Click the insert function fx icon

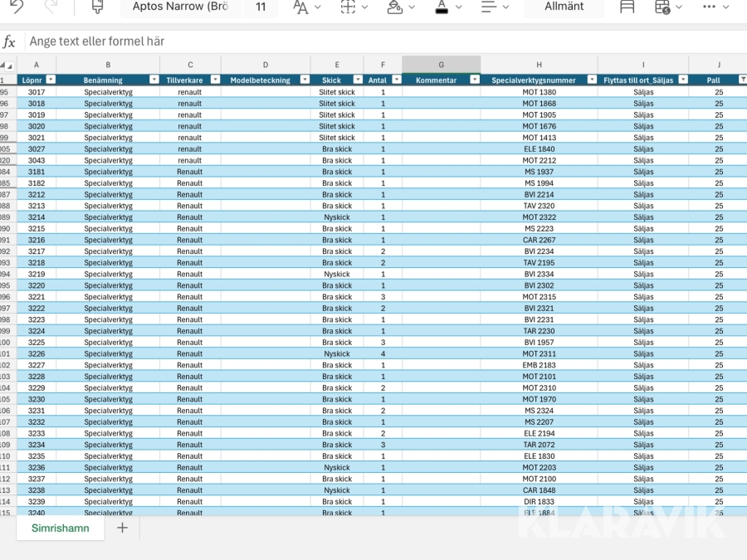[9, 41]
